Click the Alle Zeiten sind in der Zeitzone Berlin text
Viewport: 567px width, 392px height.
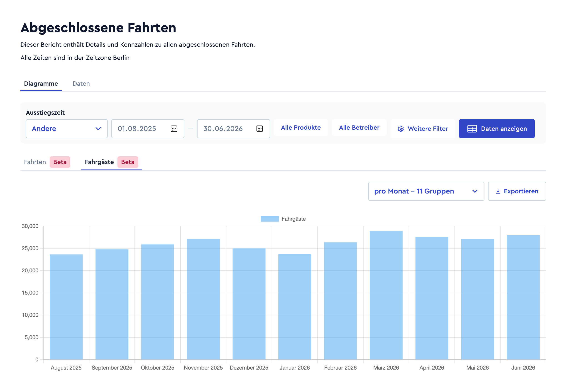tap(75, 58)
